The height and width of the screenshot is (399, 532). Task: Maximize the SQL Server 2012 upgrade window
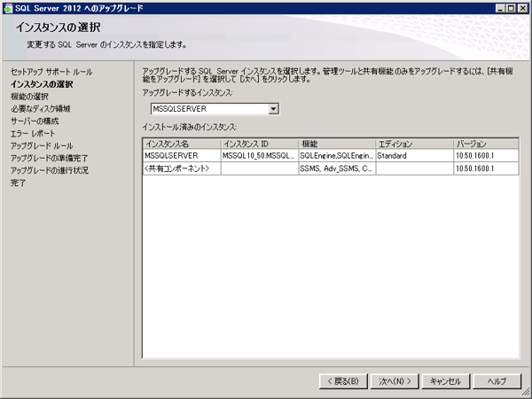pos(511,9)
